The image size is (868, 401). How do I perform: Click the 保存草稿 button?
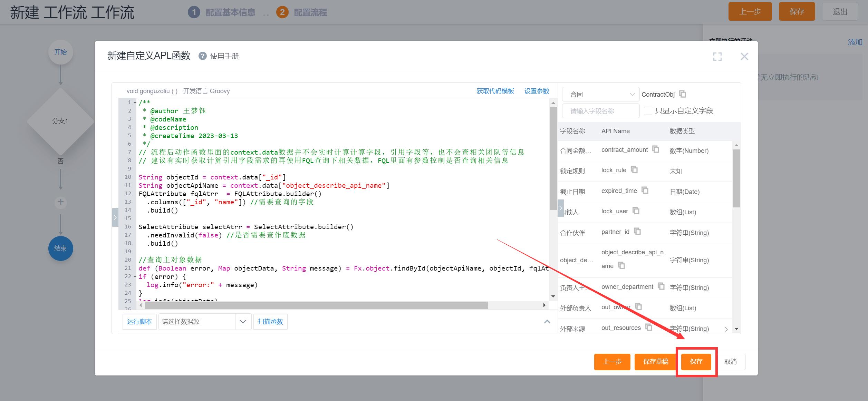tap(655, 361)
